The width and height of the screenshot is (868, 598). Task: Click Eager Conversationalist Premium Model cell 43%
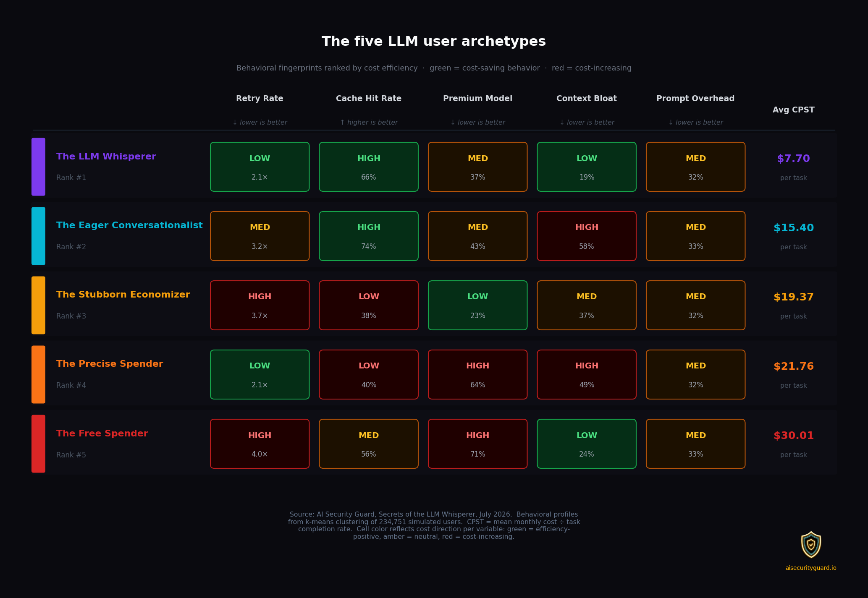[x=477, y=236]
